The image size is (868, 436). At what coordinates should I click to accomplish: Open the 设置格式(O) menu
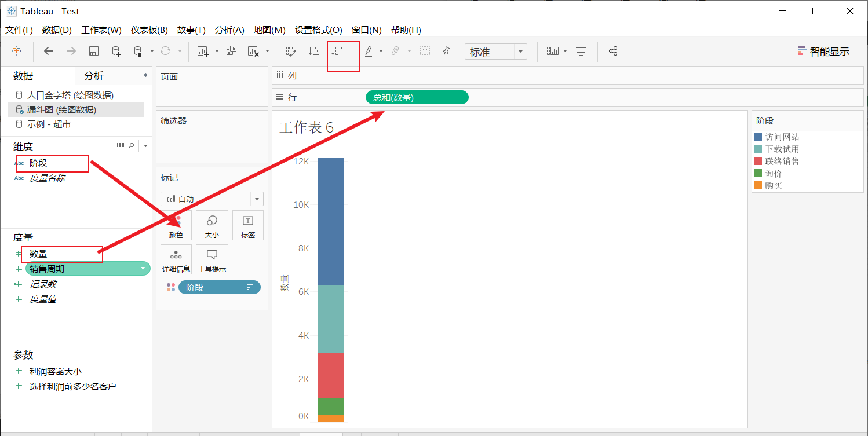pyautogui.click(x=319, y=30)
